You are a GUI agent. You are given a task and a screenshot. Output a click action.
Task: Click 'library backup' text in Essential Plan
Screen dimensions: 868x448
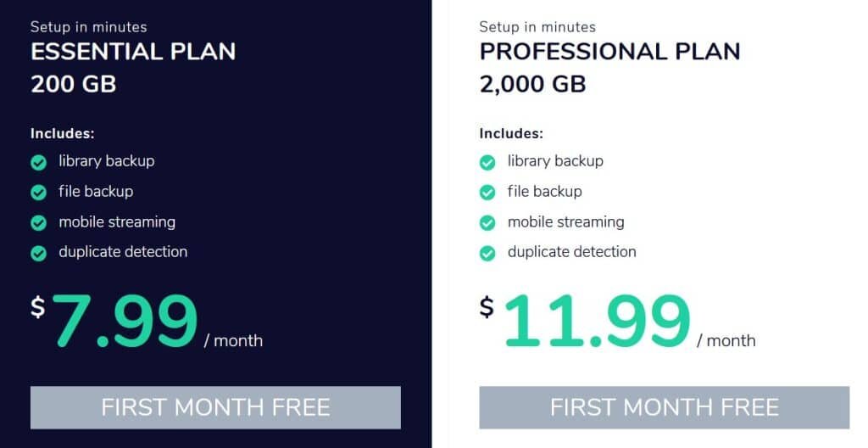point(107,161)
